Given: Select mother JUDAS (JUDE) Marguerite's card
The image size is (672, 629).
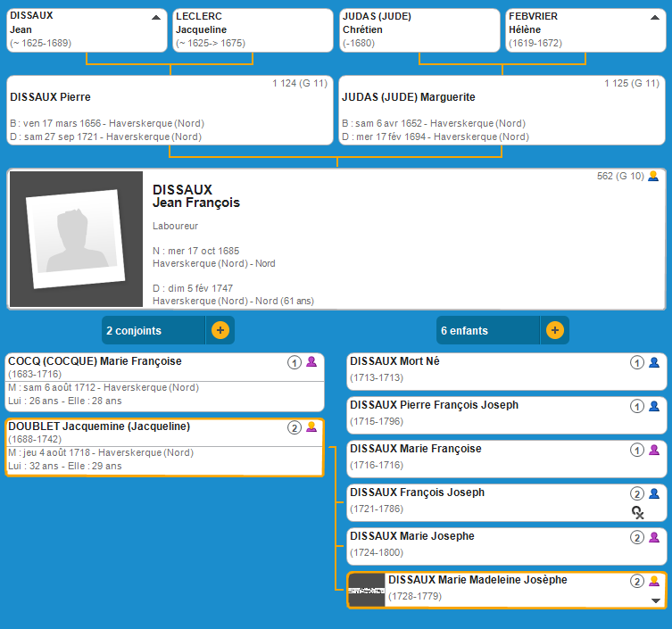Looking at the screenshot, I should tap(502, 111).
